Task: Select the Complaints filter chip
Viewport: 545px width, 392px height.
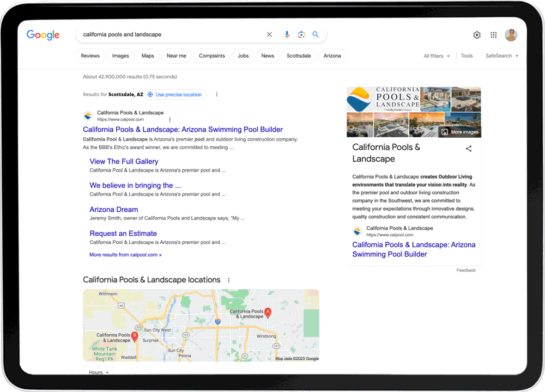Action: tap(212, 56)
